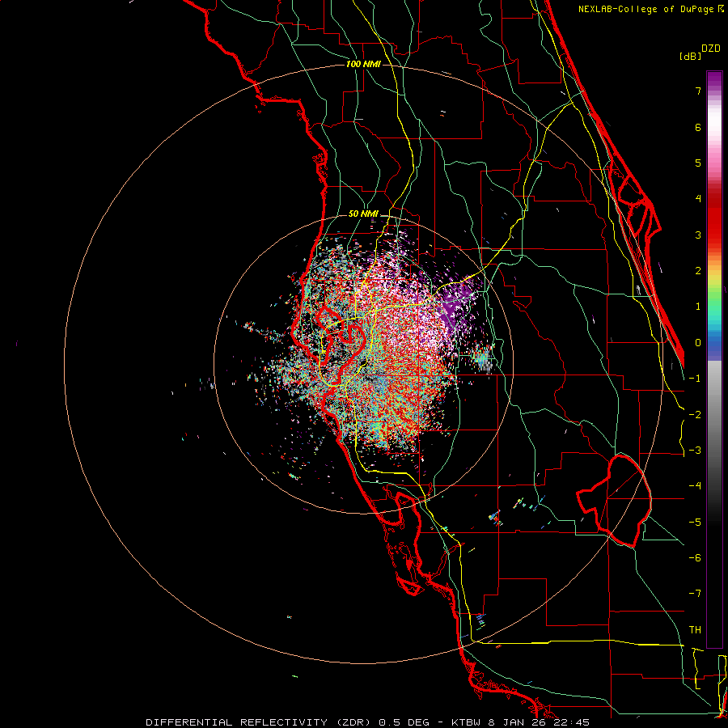Click the 5 dB value on color scale

[x=698, y=163]
